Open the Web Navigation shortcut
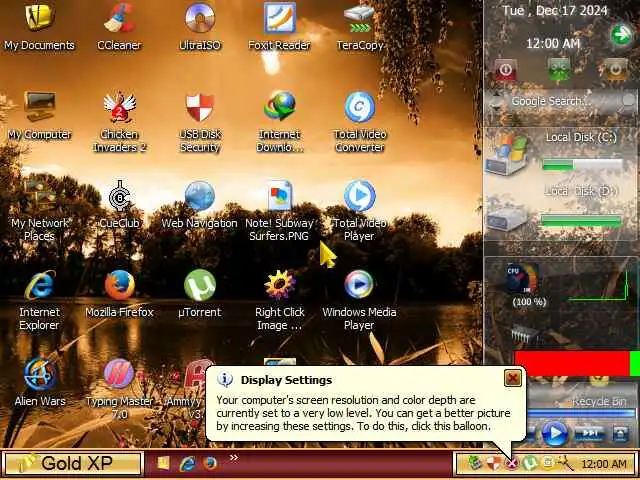The width and height of the screenshot is (640, 480). pyautogui.click(x=200, y=205)
